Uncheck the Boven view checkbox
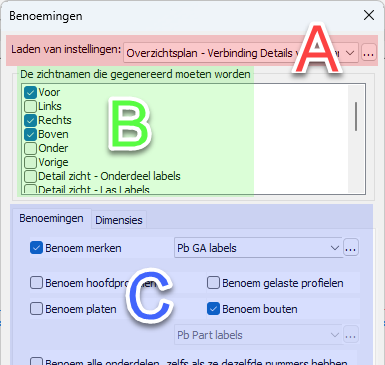Screen dimensions: 385x365 coord(30,134)
